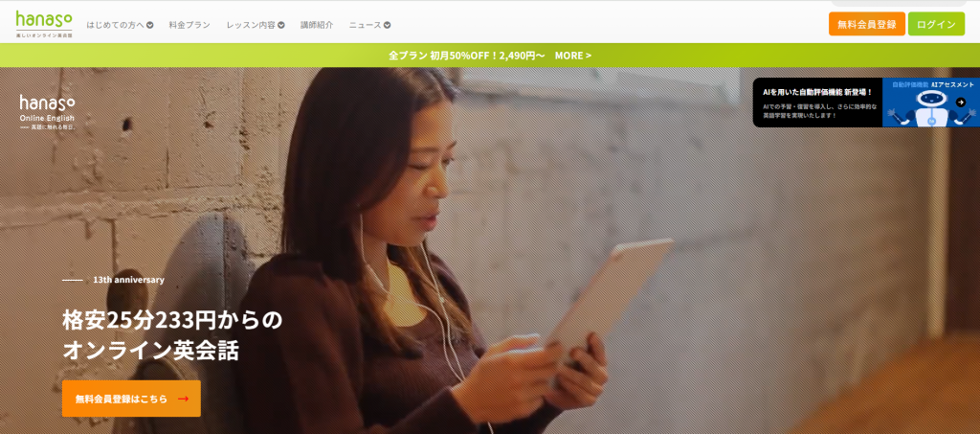Click the orange 無料会員登録 header button

(x=867, y=24)
